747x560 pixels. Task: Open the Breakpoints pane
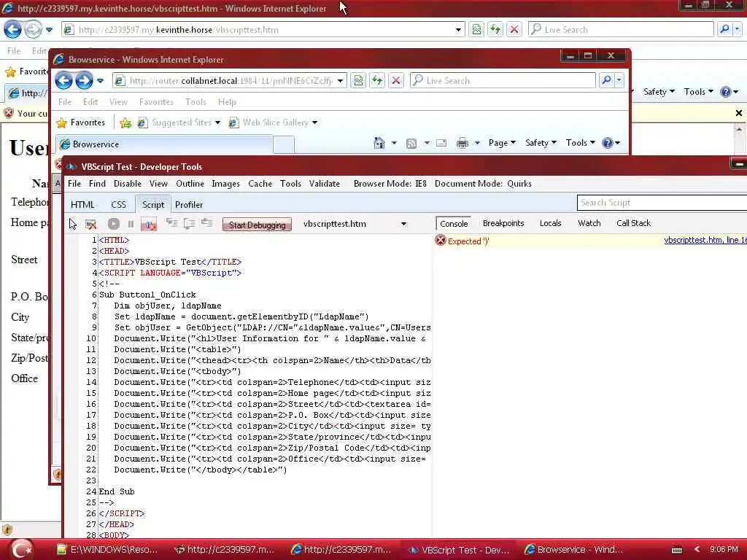(503, 223)
